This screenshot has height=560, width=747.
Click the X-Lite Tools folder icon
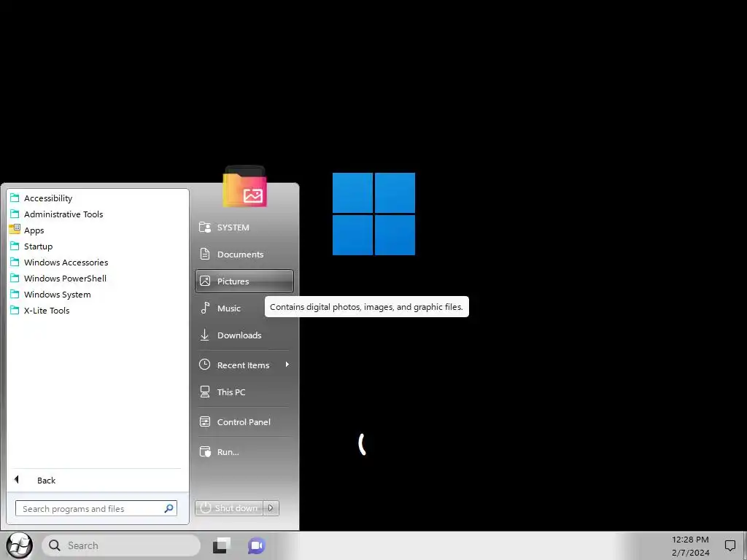click(15, 310)
